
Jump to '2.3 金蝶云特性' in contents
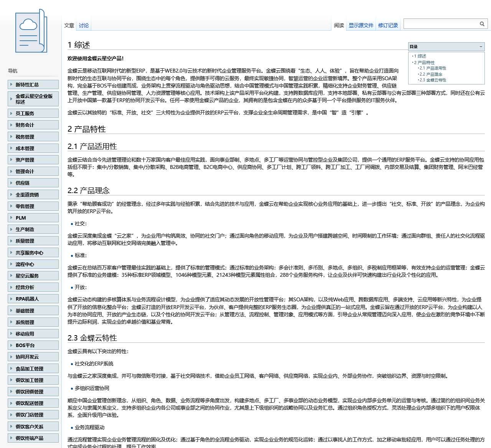[x=433, y=80]
